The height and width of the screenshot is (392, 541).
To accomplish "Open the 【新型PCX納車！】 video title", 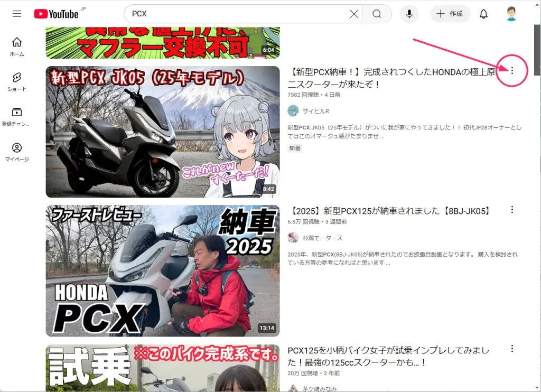I will (391, 78).
